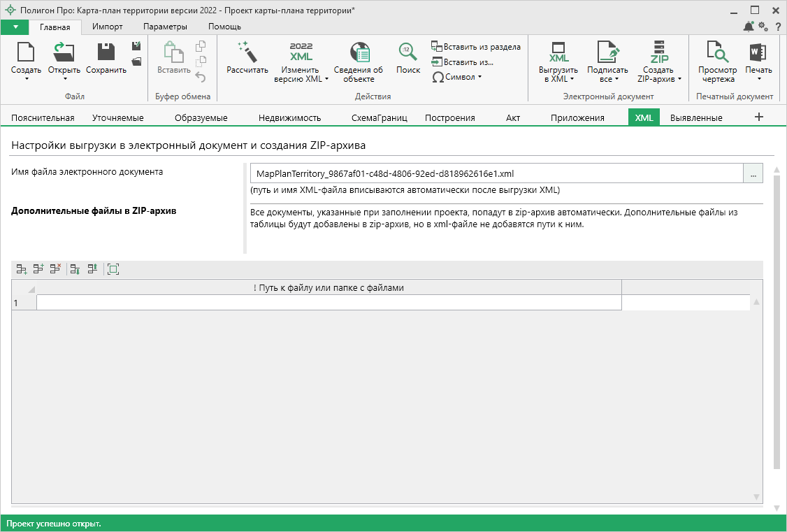
Task: Select the СхемаГраниц section tab
Action: pos(379,117)
